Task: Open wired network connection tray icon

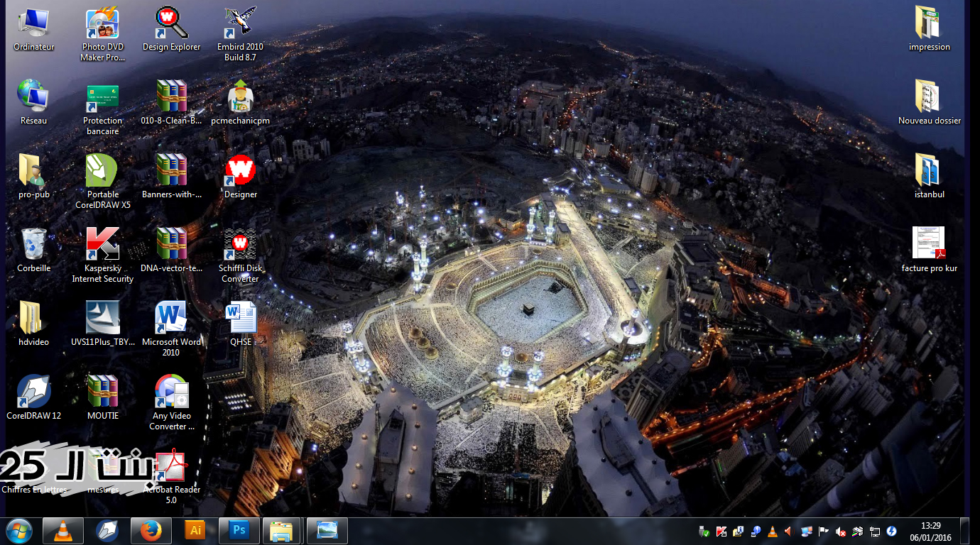Action: pyautogui.click(x=875, y=532)
